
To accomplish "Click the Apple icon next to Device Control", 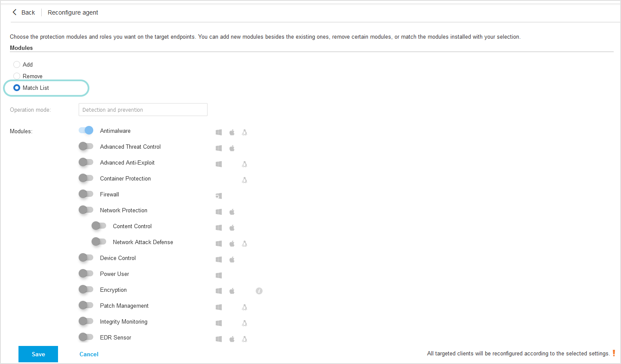I will pos(232,259).
